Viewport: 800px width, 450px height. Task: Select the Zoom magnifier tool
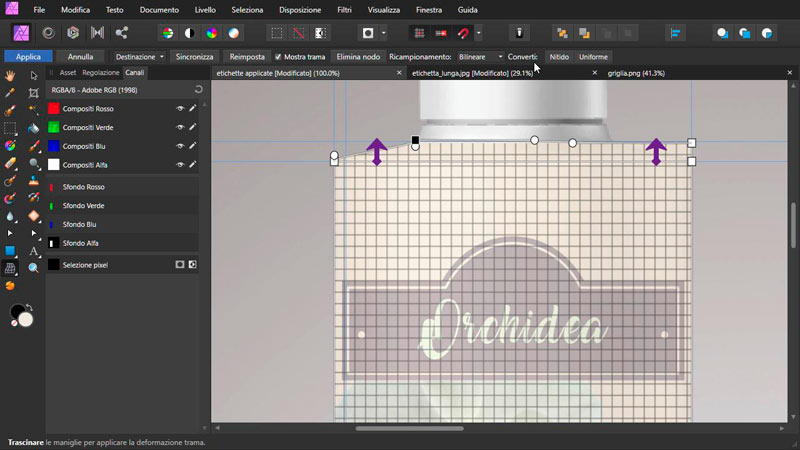pos(34,268)
